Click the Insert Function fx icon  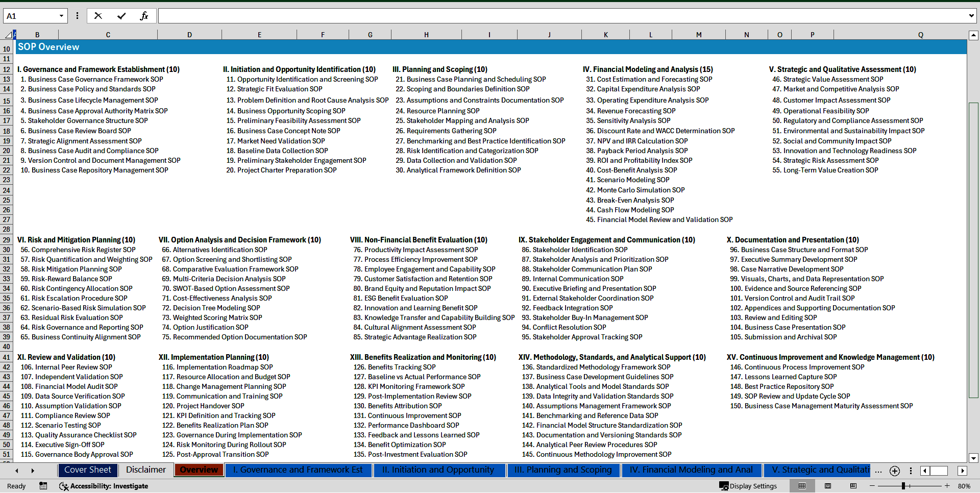(x=144, y=16)
